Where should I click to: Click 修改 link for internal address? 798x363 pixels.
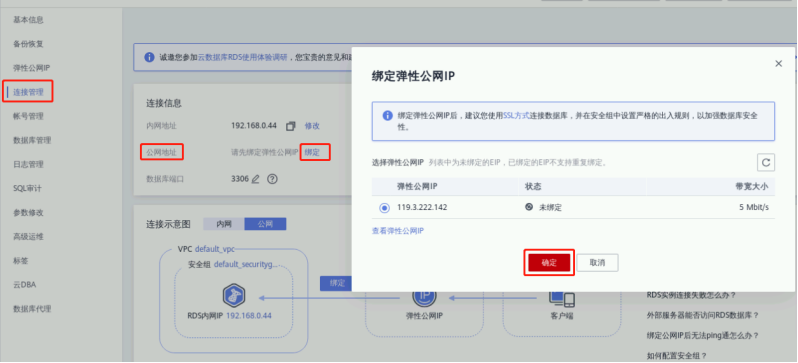312,126
